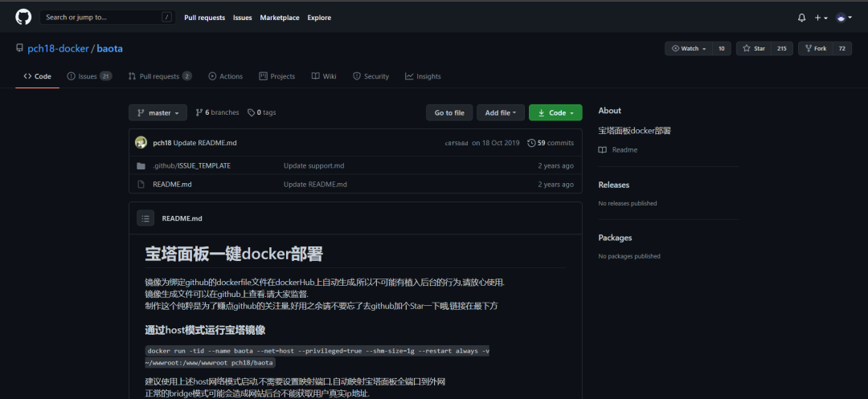Open Issues in top navigation

[242, 18]
